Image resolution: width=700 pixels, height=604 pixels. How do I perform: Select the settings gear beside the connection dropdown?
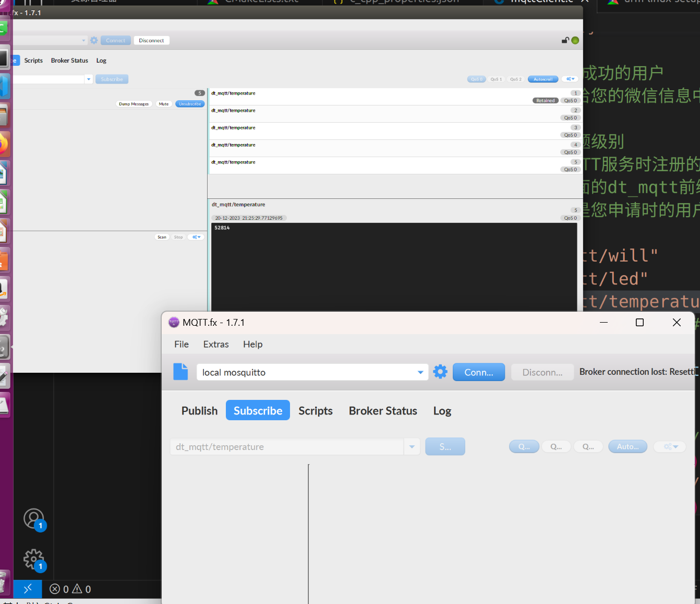440,372
